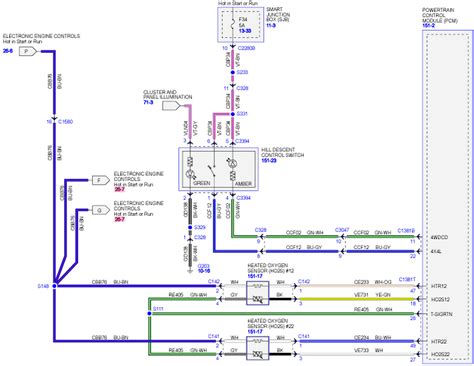Click the S331 splice dot
The height and width of the screenshot is (366, 474).
[x=233, y=114]
